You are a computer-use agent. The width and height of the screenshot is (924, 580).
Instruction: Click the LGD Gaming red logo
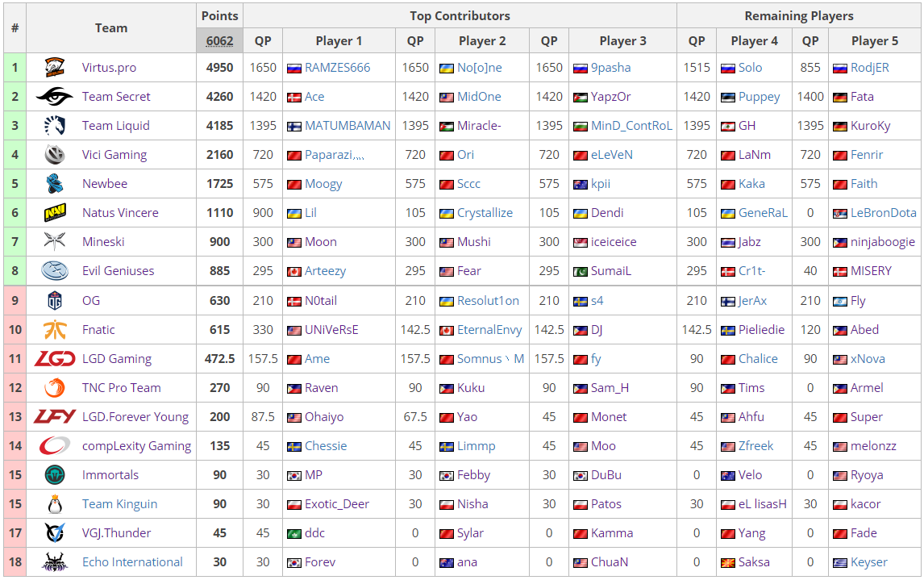tap(55, 358)
